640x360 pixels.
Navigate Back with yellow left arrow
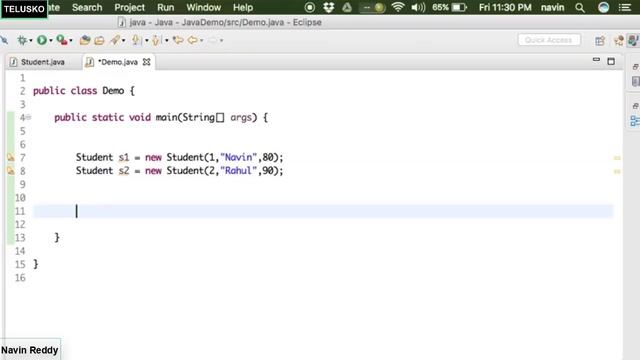click(193, 40)
